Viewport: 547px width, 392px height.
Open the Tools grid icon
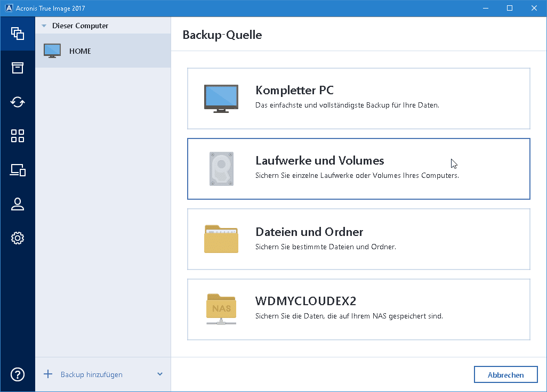pyautogui.click(x=18, y=136)
